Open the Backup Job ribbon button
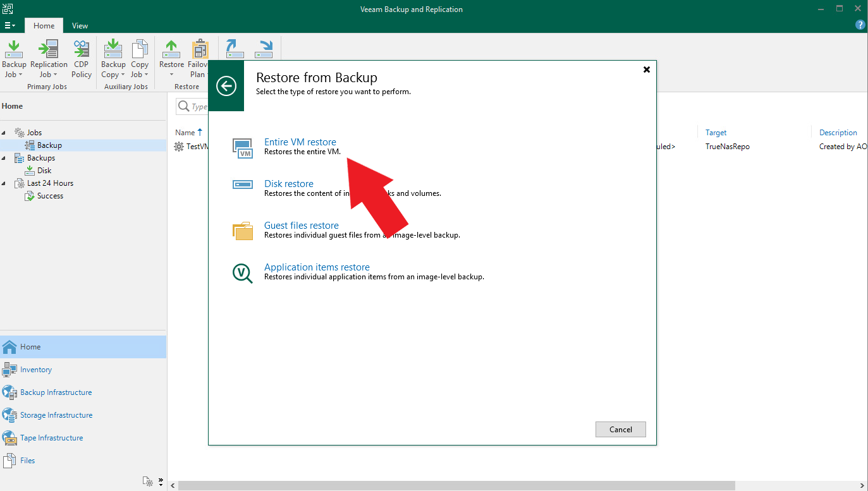Viewport: 868px width, 491px height. pos(14,59)
